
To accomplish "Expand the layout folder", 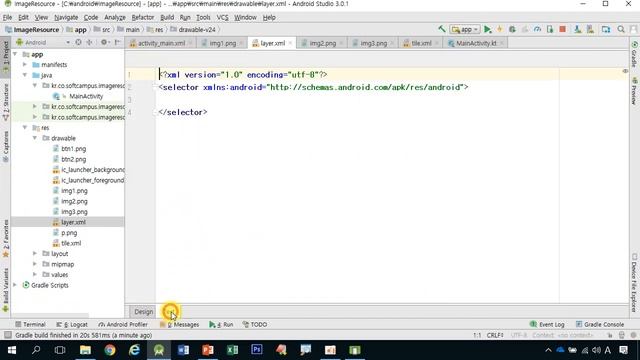I will point(35,253).
